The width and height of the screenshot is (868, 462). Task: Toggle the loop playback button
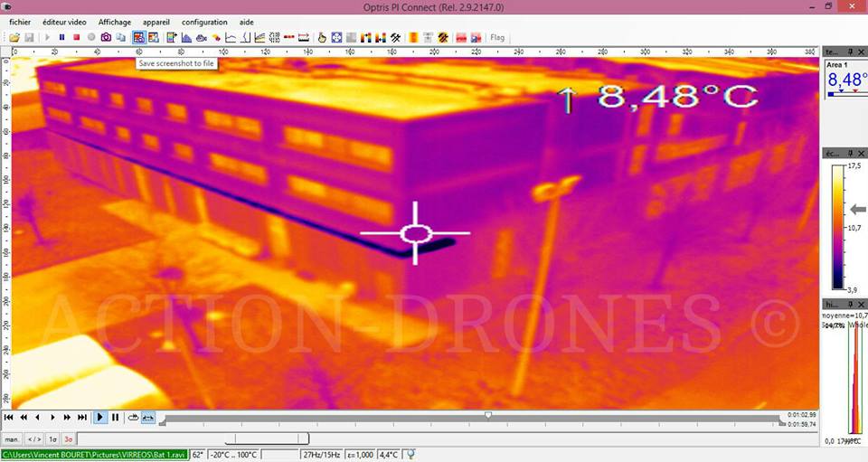[x=134, y=418]
